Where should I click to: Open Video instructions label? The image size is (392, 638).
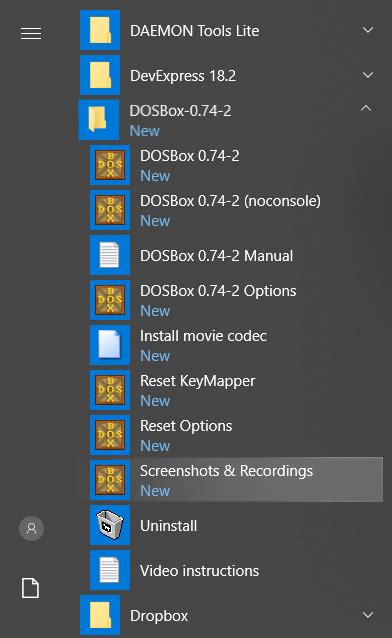(199, 571)
